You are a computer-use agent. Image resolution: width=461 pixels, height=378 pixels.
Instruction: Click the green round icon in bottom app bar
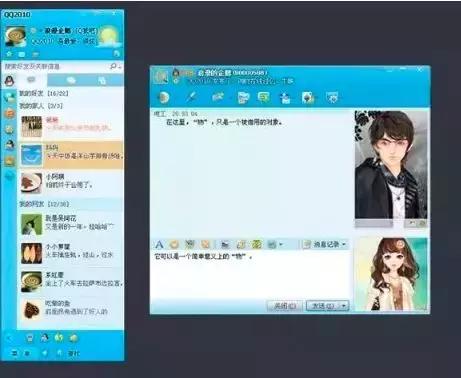59,338
